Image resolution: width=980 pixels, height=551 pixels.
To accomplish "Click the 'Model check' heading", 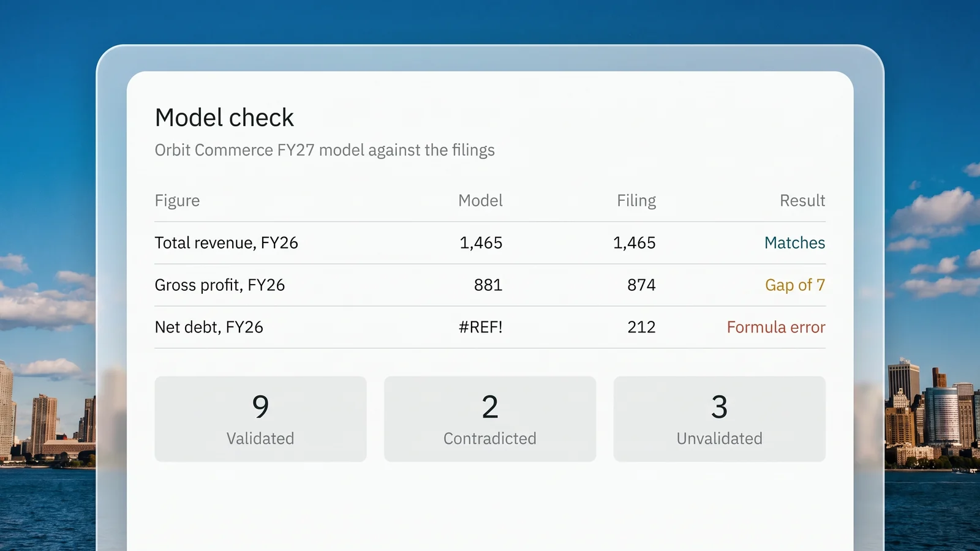I will coord(224,118).
